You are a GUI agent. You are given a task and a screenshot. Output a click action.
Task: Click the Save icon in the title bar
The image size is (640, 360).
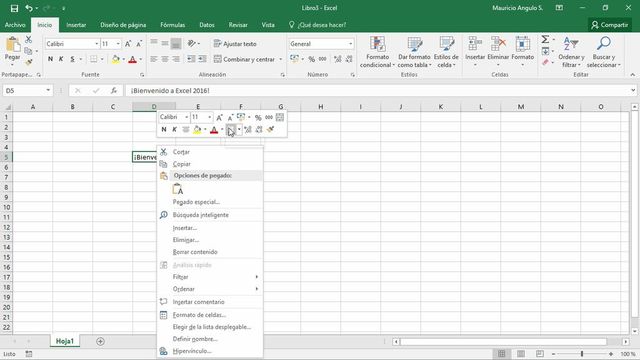14,8
